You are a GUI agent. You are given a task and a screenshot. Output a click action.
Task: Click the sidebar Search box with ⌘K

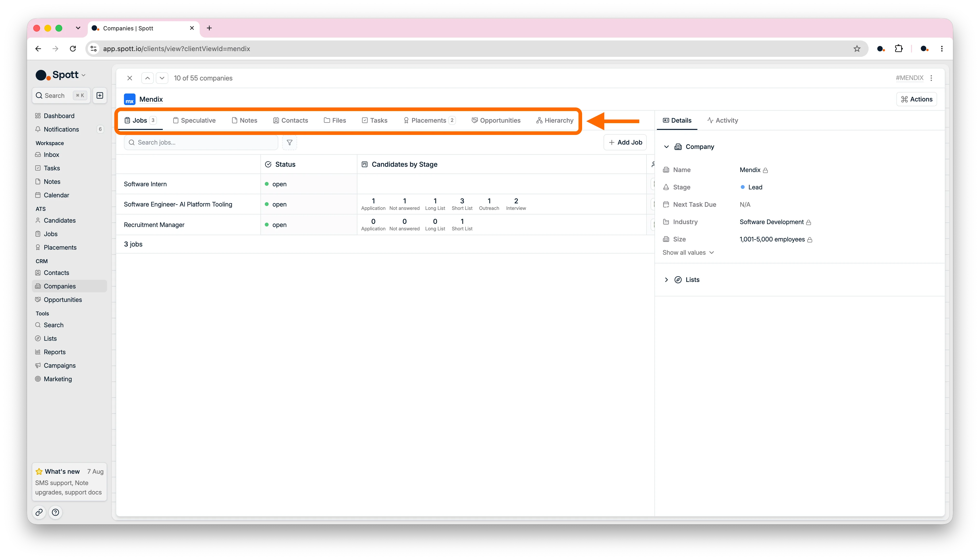pyautogui.click(x=61, y=95)
